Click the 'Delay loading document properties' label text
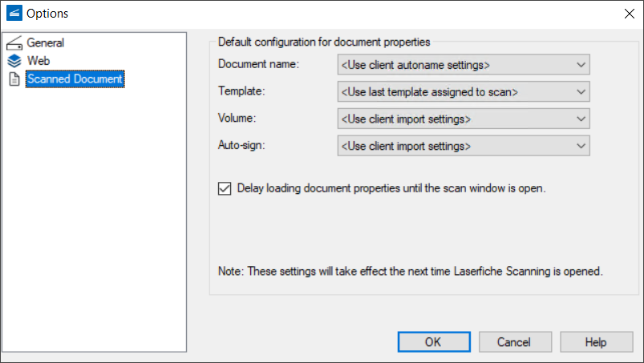 391,189
